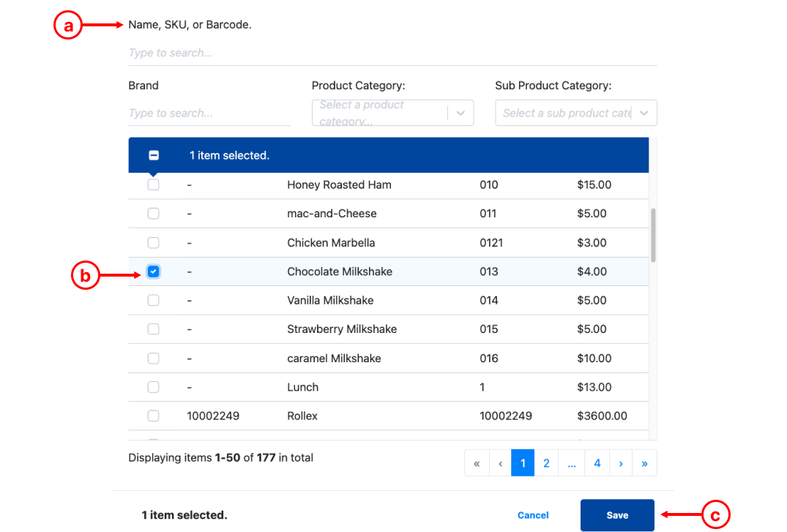Viewport: 787px width, 532px height.
Task: Click the Strawberry Milkshake product name
Action: pos(342,329)
